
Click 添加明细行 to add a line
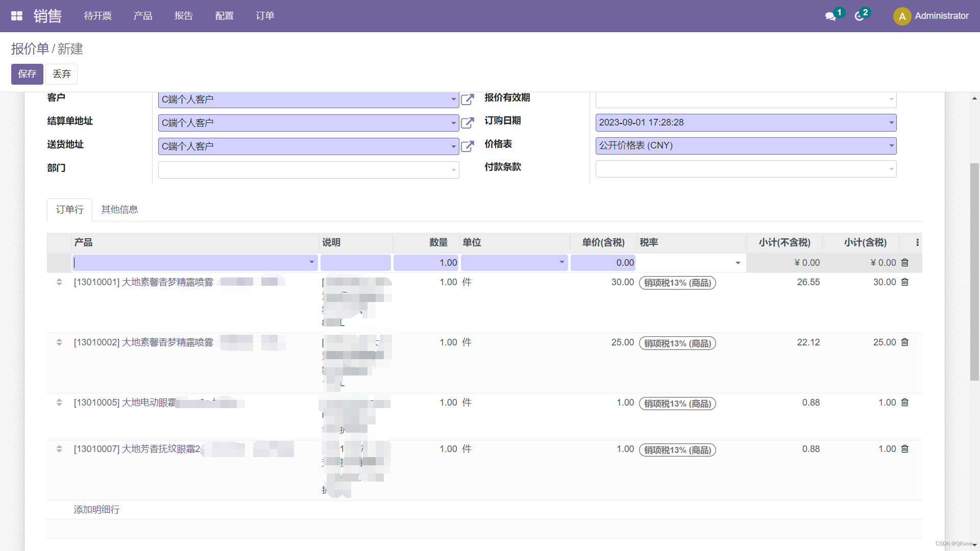click(96, 510)
